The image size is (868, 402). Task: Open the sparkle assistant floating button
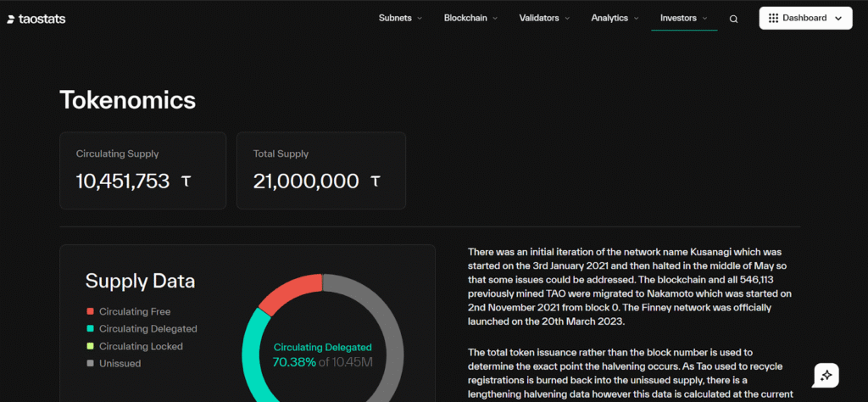(826, 376)
